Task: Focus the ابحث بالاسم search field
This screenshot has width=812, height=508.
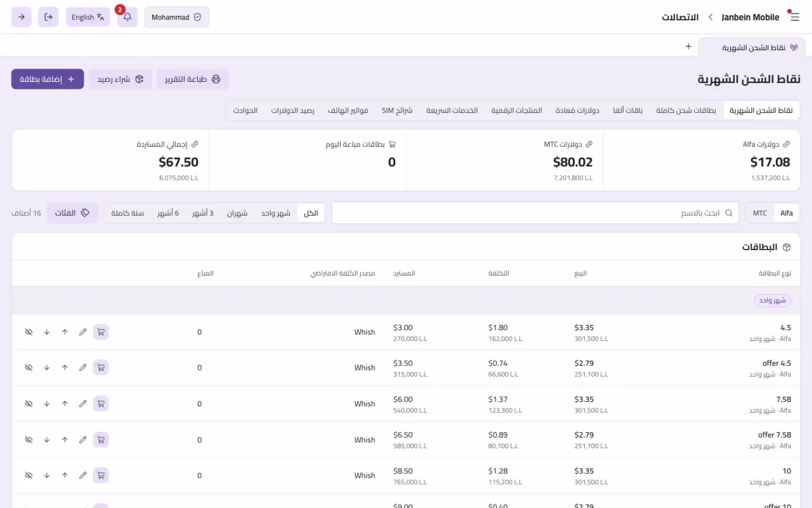Action: (535, 213)
